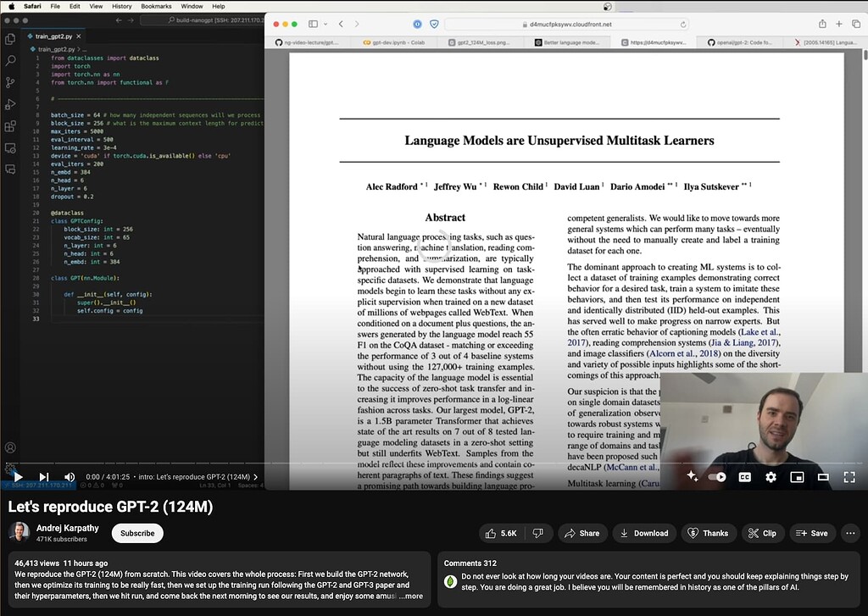Play the video with the play button
This screenshot has height=616, width=868.
click(x=18, y=477)
